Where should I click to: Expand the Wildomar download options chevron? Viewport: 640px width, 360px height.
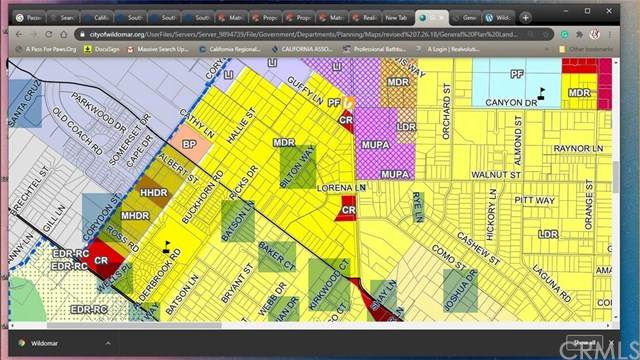(108, 343)
